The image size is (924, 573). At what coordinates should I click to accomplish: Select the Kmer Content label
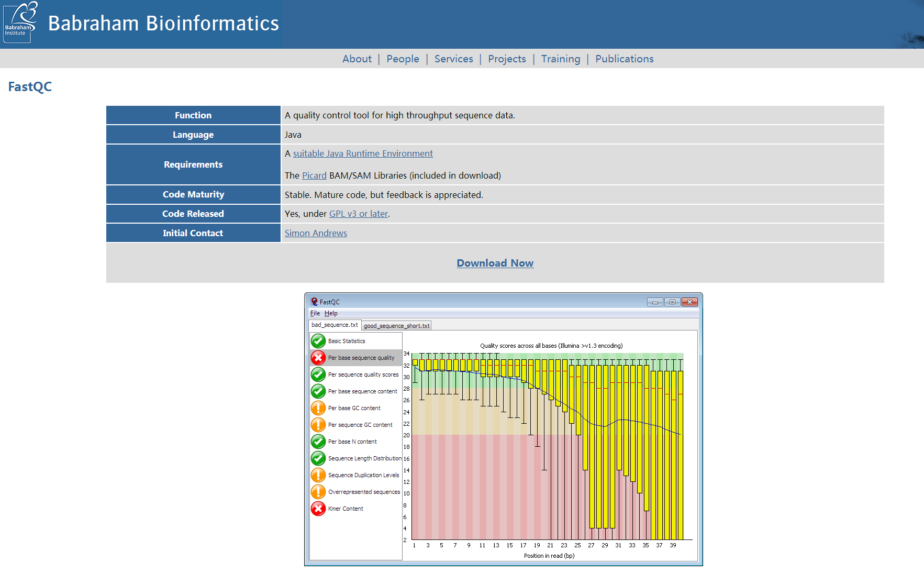coord(346,509)
